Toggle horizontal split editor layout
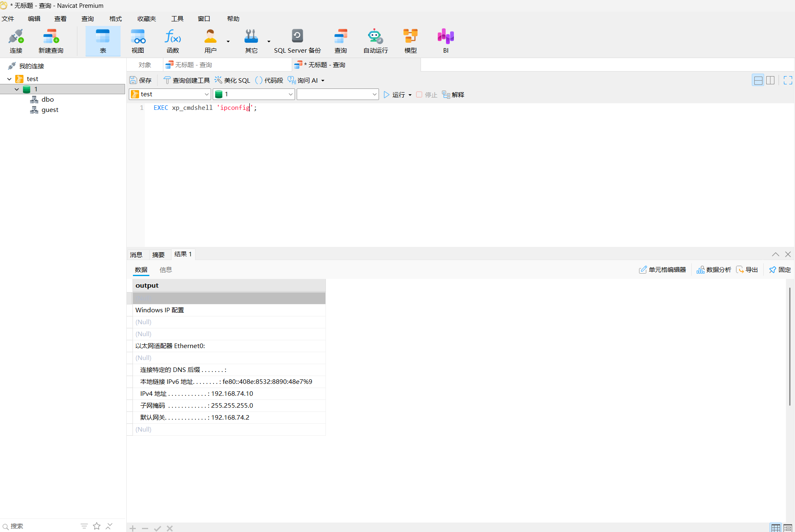Screen dimensions: 795x532 coord(758,80)
